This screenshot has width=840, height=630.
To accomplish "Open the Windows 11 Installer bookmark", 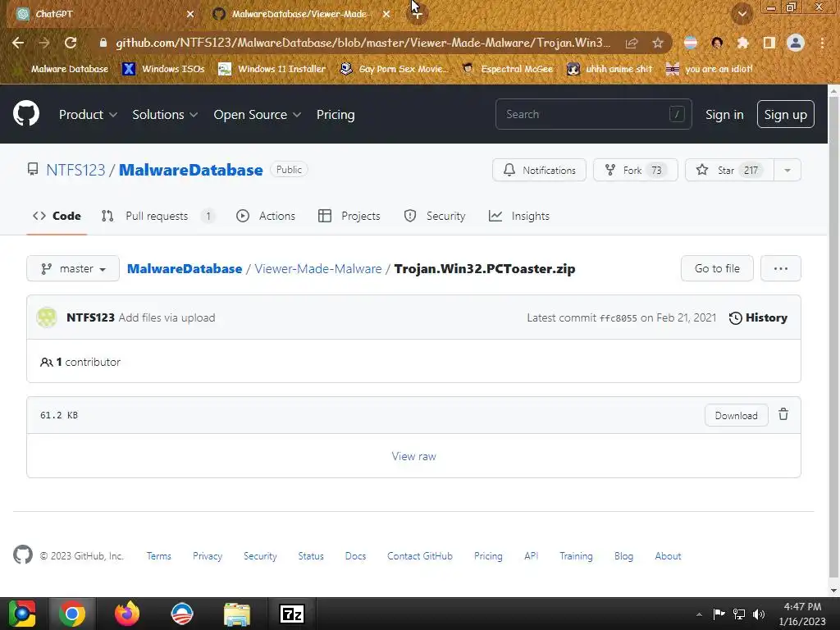I will click(x=272, y=69).
